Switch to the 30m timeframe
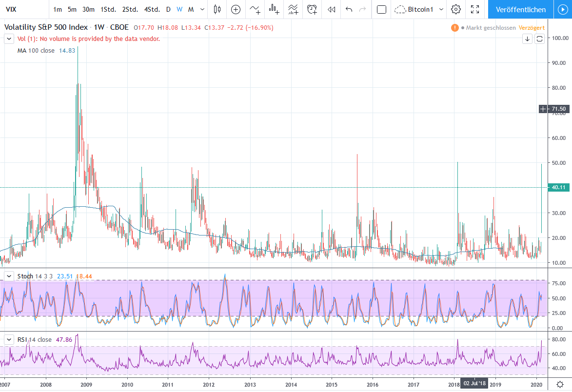Screen dimensions: 572x392 pos(88,9)
